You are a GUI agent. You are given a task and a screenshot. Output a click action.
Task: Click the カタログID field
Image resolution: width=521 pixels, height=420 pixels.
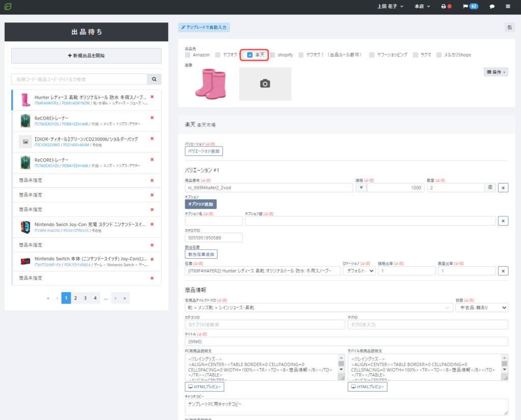(x=214, y=238)
